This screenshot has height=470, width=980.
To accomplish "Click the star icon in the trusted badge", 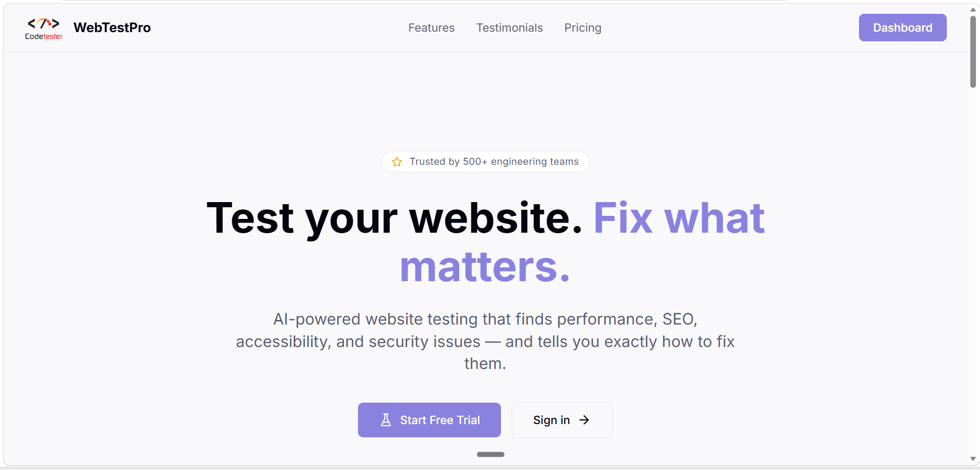I will (x=397, y=162).
